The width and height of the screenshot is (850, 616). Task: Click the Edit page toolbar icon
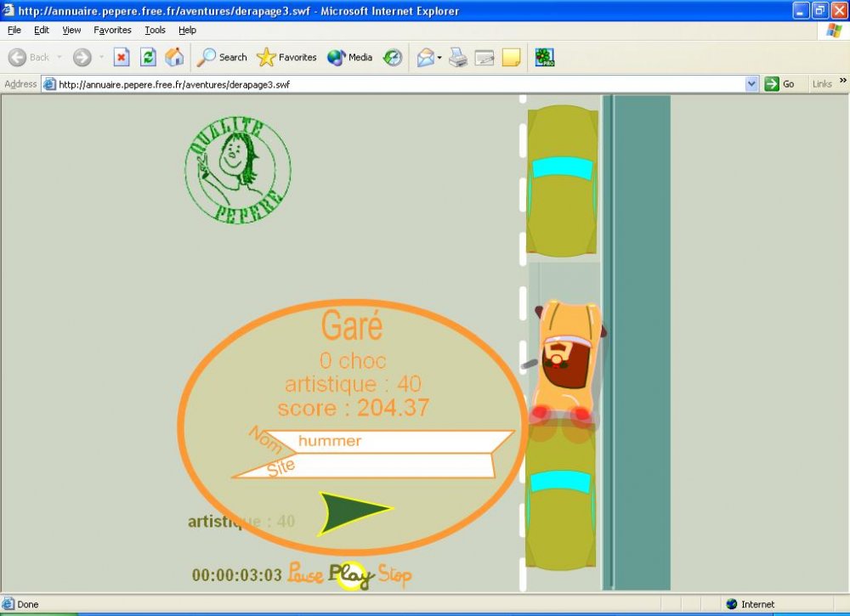484,57
